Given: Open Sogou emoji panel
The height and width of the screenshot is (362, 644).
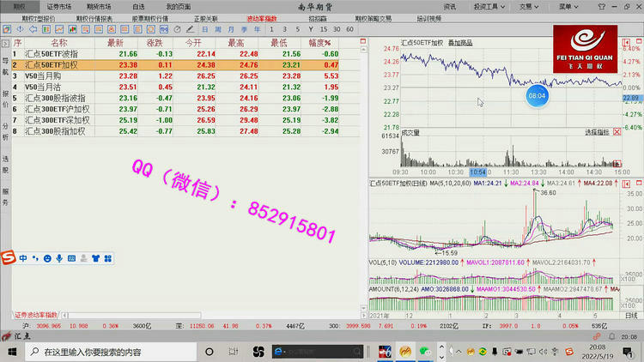Looking at the screenshot, I should (46, 257).
